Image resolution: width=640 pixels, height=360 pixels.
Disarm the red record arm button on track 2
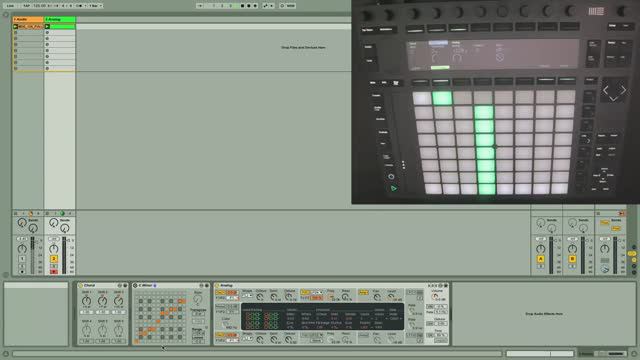click(x=53, y=271)
